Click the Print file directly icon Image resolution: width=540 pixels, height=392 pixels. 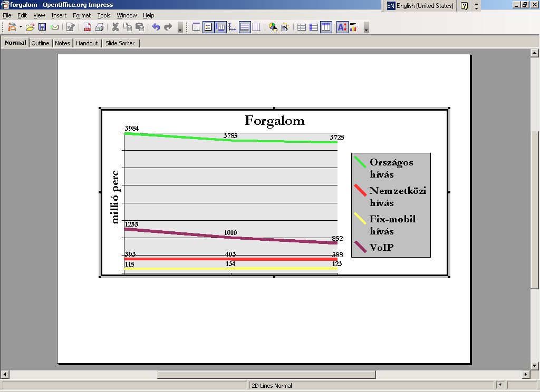point(99,27)
